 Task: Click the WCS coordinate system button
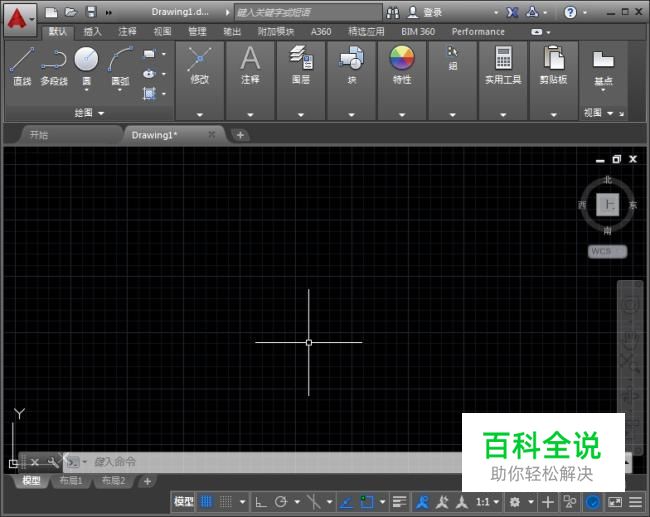pos(607,251)
